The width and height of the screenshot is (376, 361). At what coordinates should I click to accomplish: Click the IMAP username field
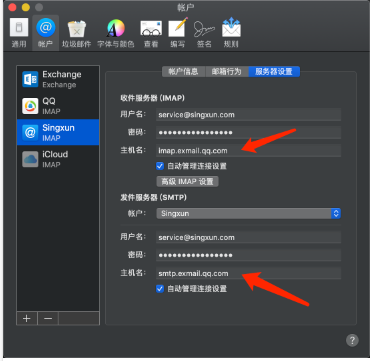(248, 115)
